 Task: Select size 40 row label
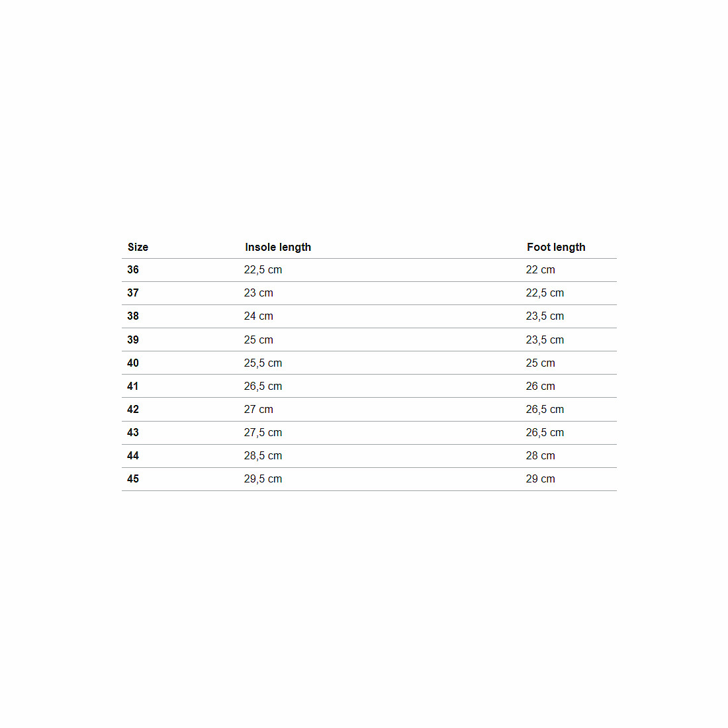[133, 363]
